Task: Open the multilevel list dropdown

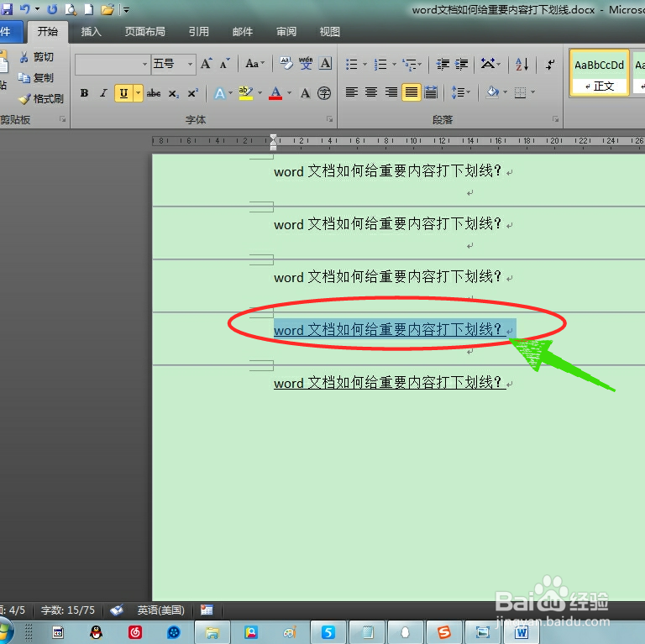Action: point(412,64)
